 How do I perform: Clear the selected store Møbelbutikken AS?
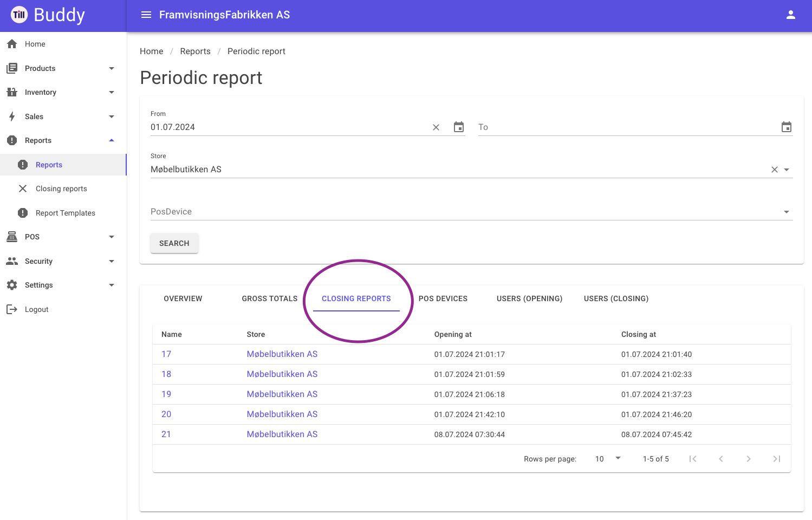[x=775, y=170]
